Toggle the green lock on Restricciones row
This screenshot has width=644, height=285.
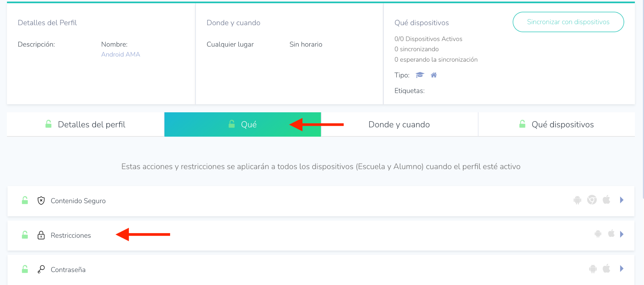(x=25, y=235)
